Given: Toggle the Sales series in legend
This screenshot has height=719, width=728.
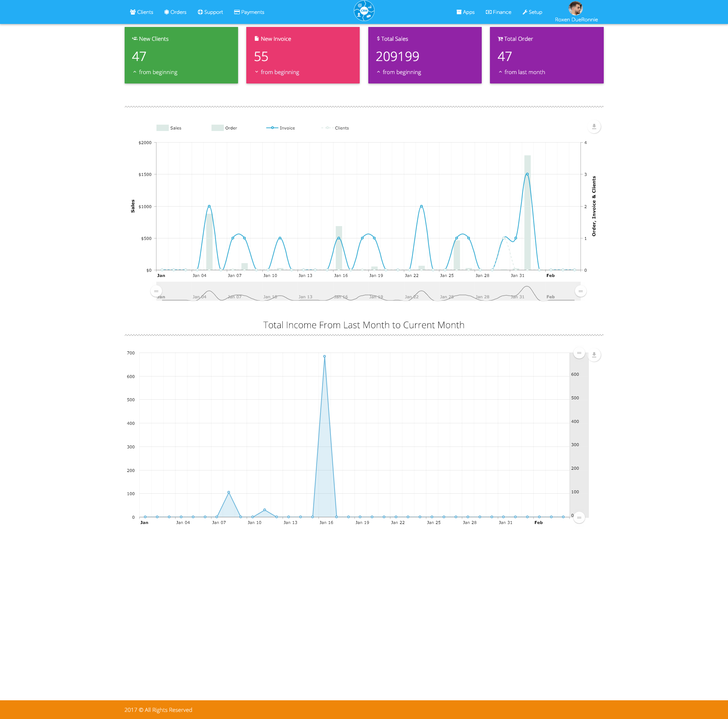Looking at the screenshot, I should coord(169,128).
